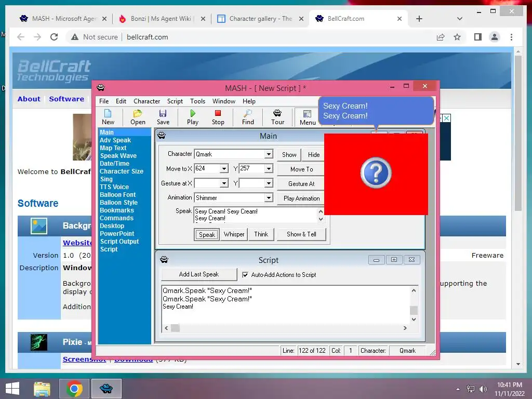Switch to Bonzi Ms Agent Wiki tab
This screenshot has height=399, width=532.
point(162,19)
